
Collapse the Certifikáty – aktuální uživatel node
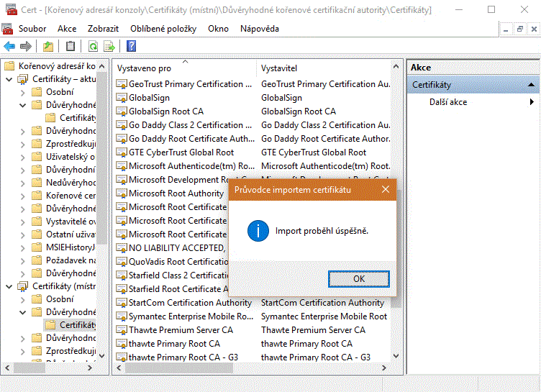coord(9,79)
